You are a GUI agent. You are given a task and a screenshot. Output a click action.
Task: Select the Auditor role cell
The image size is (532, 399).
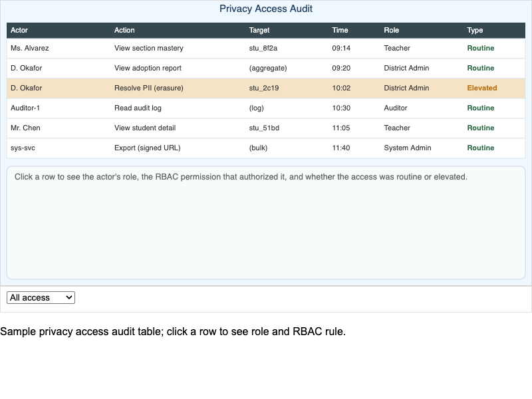pos(395,108)
